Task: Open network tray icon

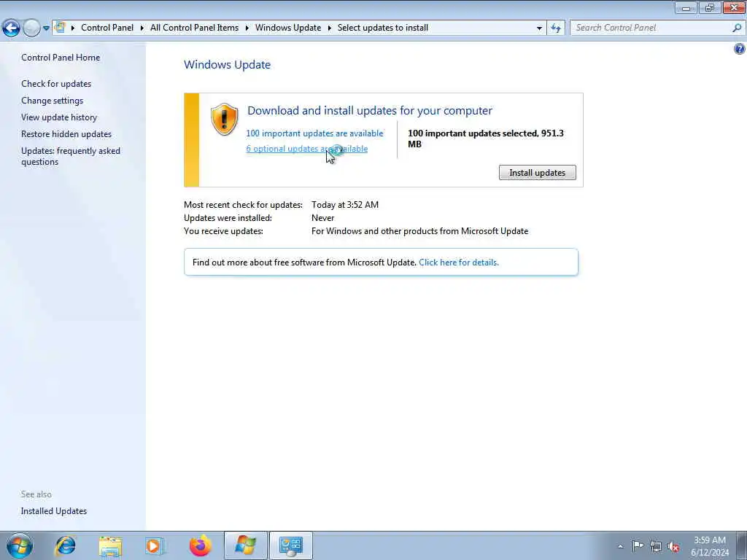Action: (656, 546)
